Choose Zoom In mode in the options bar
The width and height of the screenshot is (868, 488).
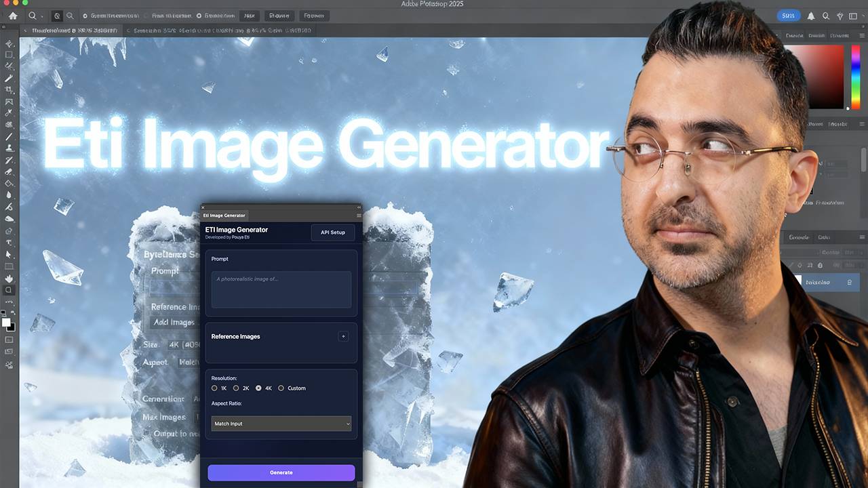click(58, 16)
